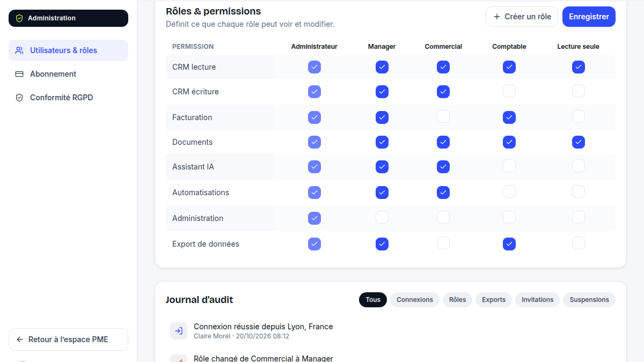Uncheck Documents for Commercial
This screenshot has width=644, height=362.
(443, 142)
